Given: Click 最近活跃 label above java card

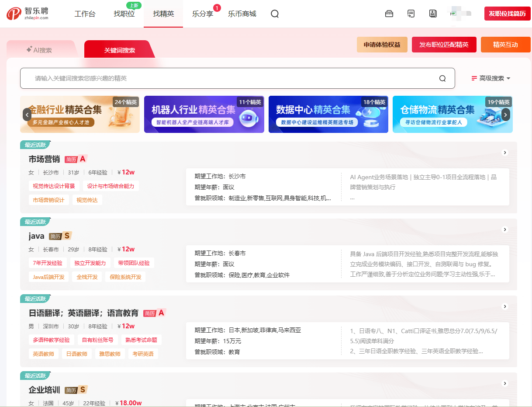Looking at the screenshot, I should [35, 222].
